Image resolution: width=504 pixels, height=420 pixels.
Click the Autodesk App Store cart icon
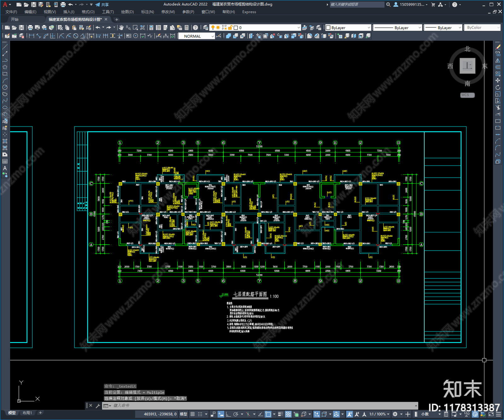(x=433, y=4)
